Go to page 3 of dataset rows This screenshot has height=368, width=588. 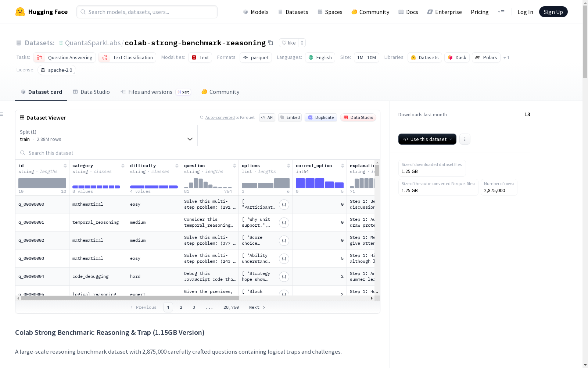point(194,307)
